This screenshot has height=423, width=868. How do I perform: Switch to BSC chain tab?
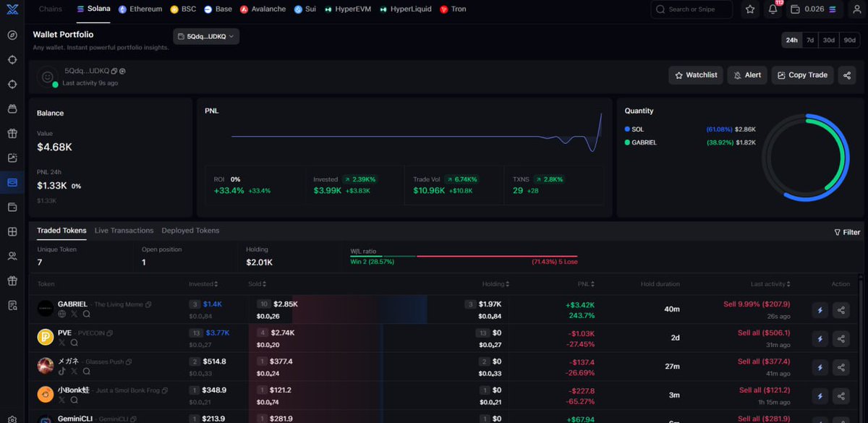click(184, 9)
